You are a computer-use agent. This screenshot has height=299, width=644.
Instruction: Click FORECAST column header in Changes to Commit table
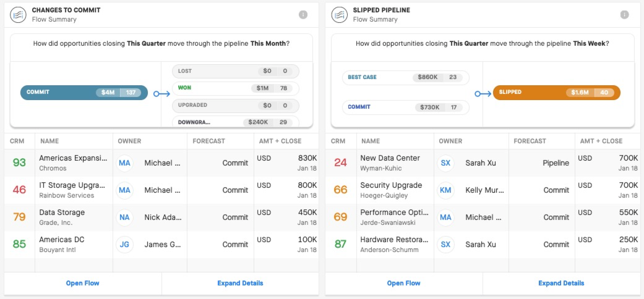point(208,141)
